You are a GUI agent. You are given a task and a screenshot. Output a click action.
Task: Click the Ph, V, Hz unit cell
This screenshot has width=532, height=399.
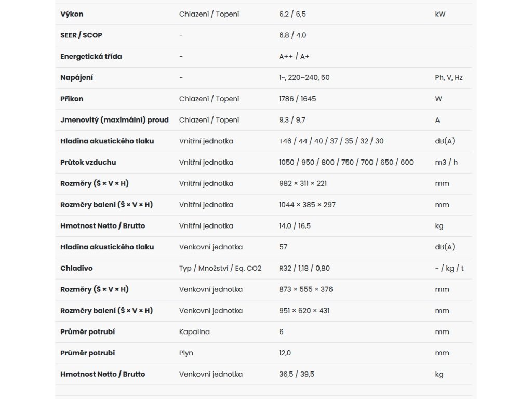click(449, 77)
